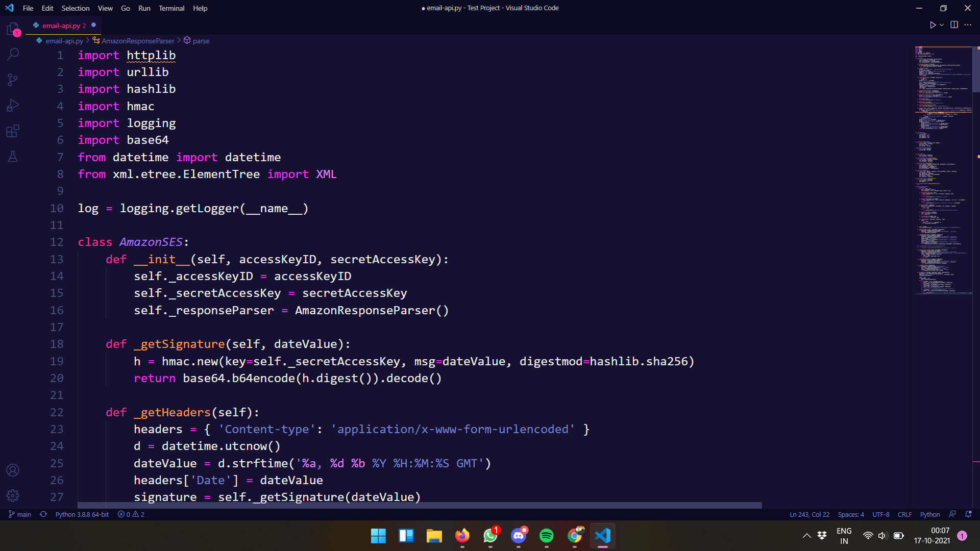The height and width of the screenshot is (551, 980).
Task: Open the Terminal menu
Action: (x=171, y=8)
